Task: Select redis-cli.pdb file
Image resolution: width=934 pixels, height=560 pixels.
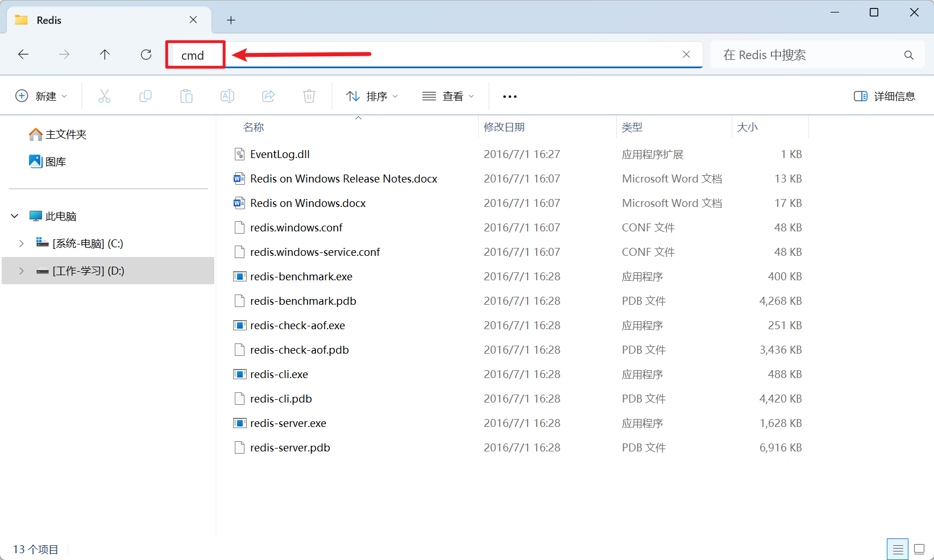Action: click(281, 399)
